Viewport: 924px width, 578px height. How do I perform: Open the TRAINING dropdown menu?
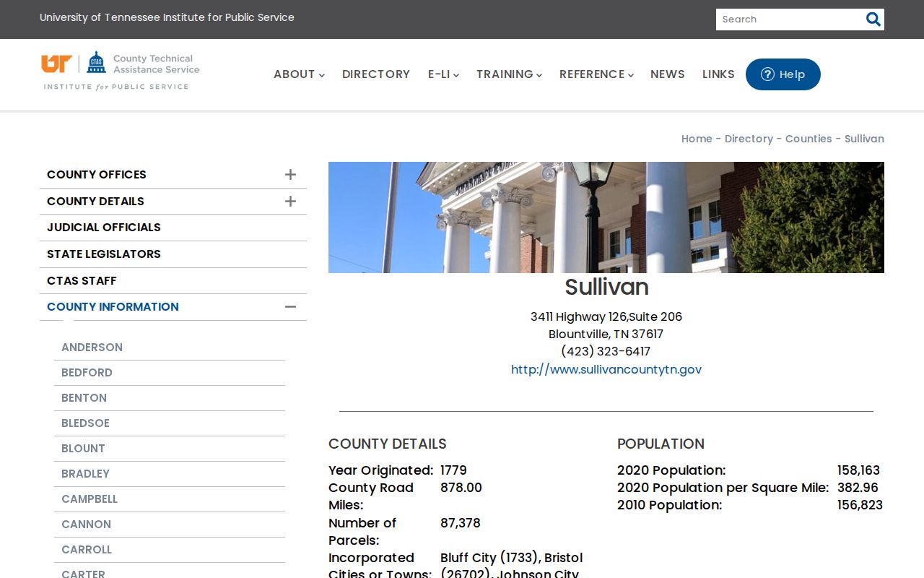coord(509,74)
